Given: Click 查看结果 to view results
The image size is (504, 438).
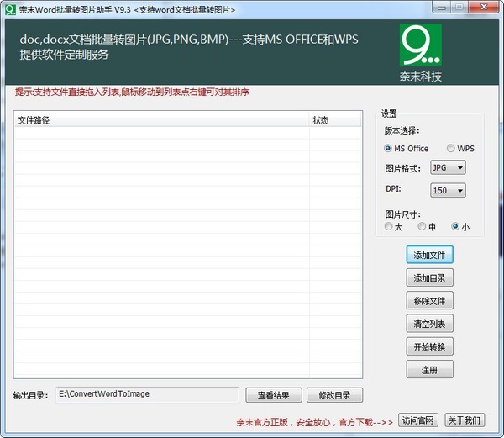Looking at the screenshot, I should [273, 395].
